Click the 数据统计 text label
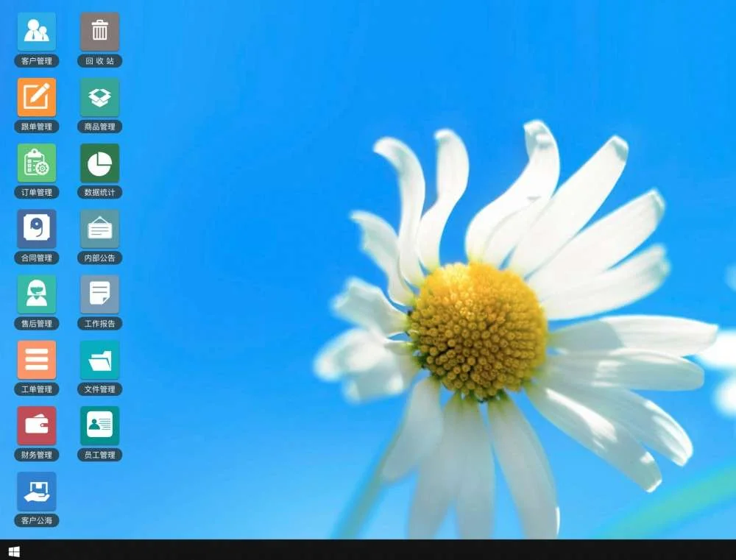Screen dimensions: 736x560 tap(99, 193)
